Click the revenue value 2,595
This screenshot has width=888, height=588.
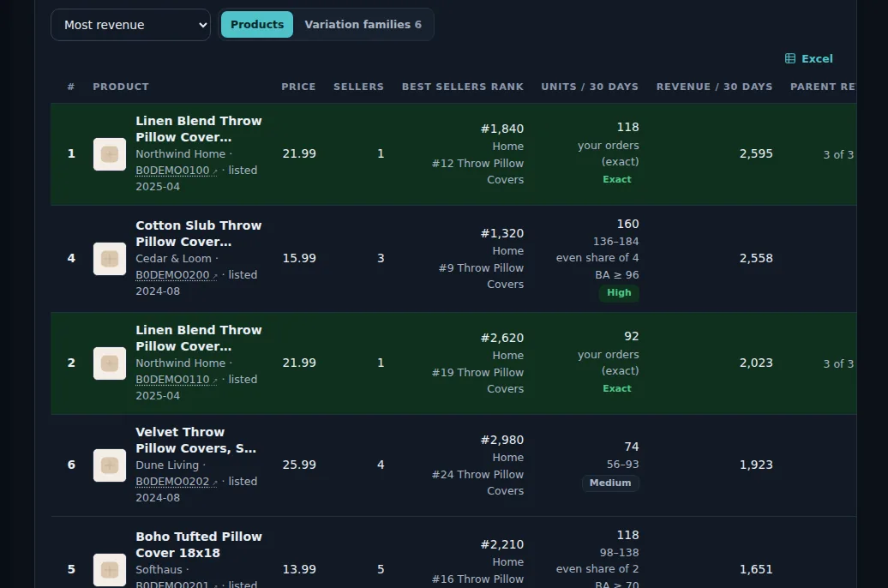coord(756,153)
